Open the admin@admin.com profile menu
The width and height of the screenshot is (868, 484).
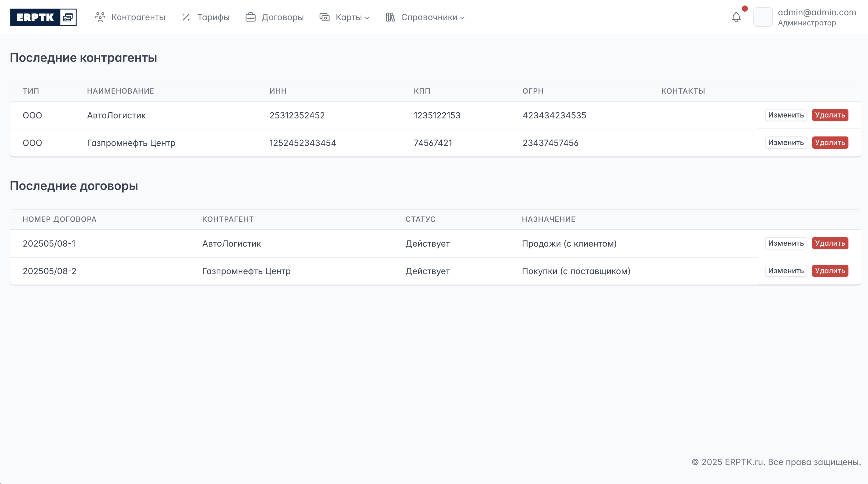click(x=817, y=17)
